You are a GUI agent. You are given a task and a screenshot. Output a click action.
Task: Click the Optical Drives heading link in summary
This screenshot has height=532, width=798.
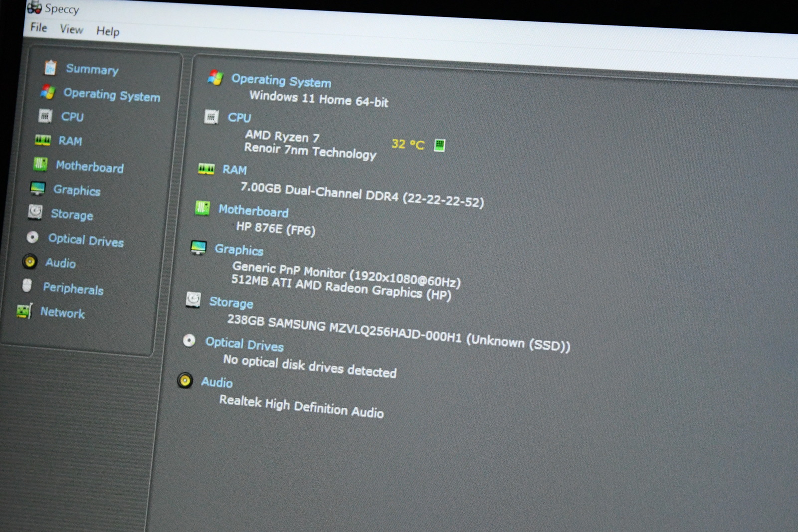[244, 345]
